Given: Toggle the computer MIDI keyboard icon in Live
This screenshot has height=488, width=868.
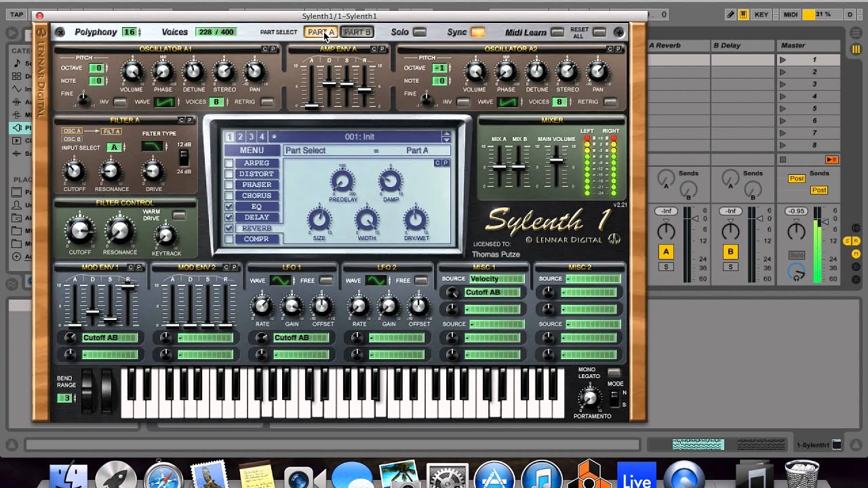Looking at the screenshot, I should 743,14.
